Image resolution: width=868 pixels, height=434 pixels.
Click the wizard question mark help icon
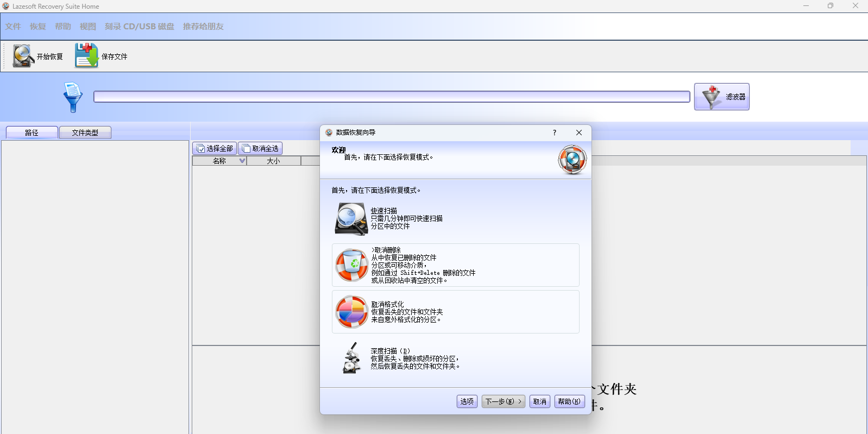[x=555, y=133]
